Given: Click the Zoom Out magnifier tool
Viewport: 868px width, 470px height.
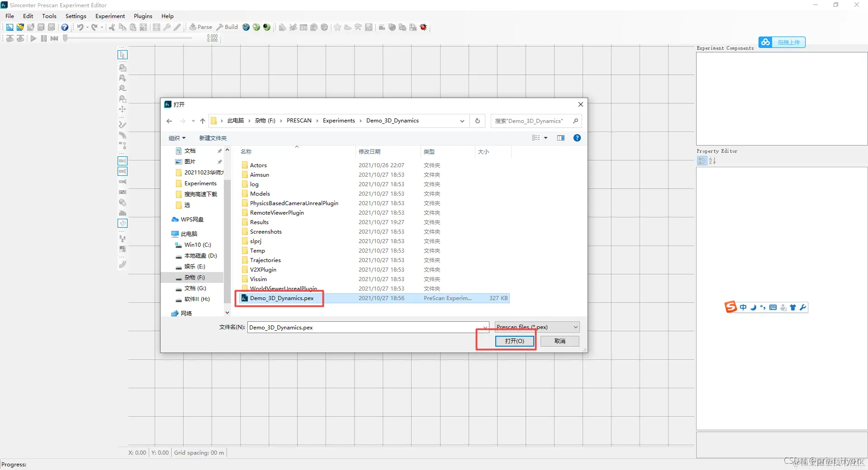Looking at the screenshot, I should click(123, 89).
